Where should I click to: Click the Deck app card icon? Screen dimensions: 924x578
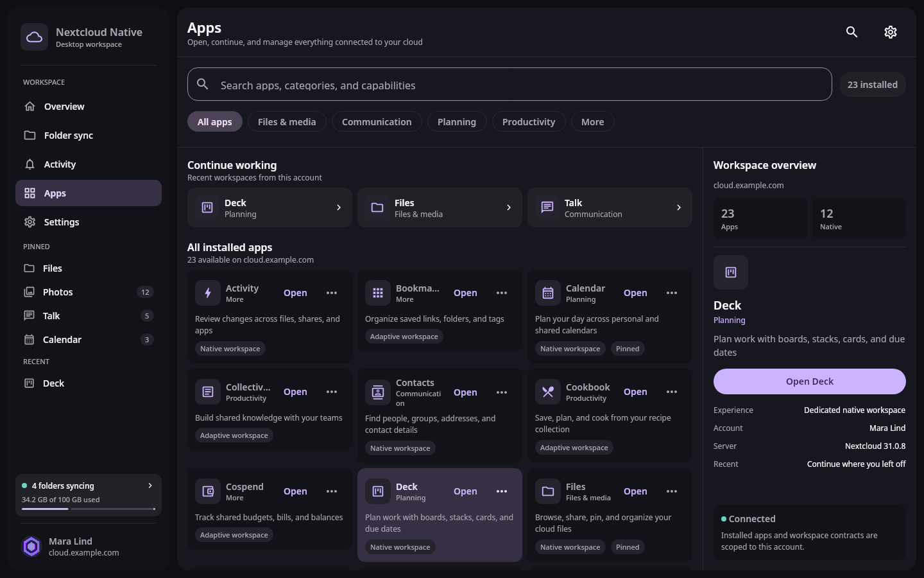[x=378, y=491]
